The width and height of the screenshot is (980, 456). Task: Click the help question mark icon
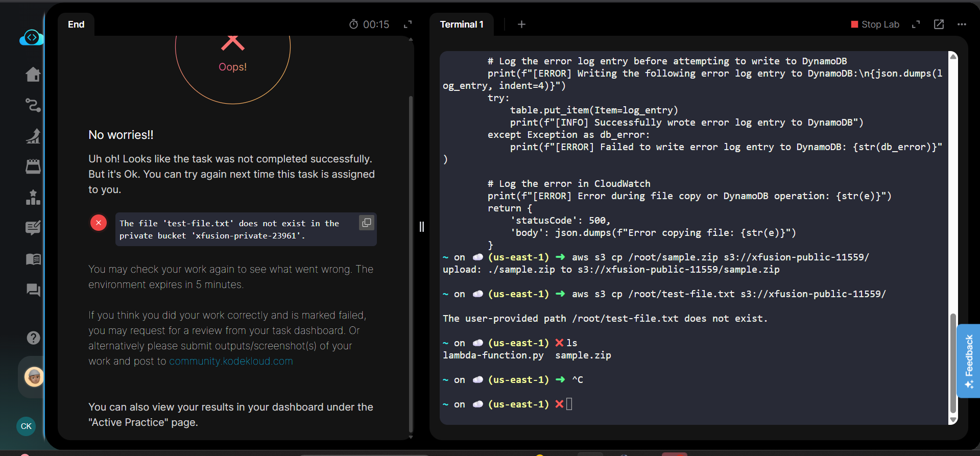point(33,338)
